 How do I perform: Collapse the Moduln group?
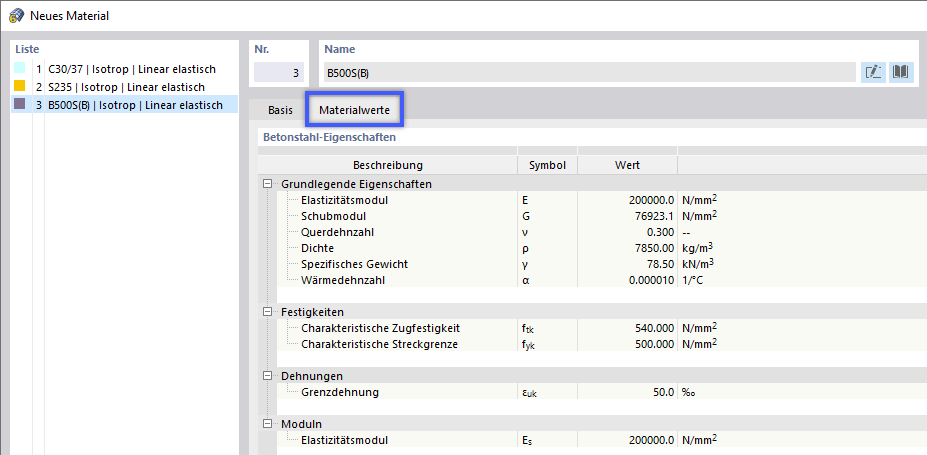coord(267,424)
